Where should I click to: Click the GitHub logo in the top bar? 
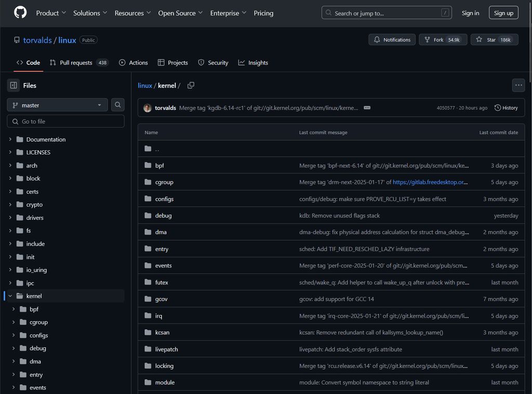[20, 14]
